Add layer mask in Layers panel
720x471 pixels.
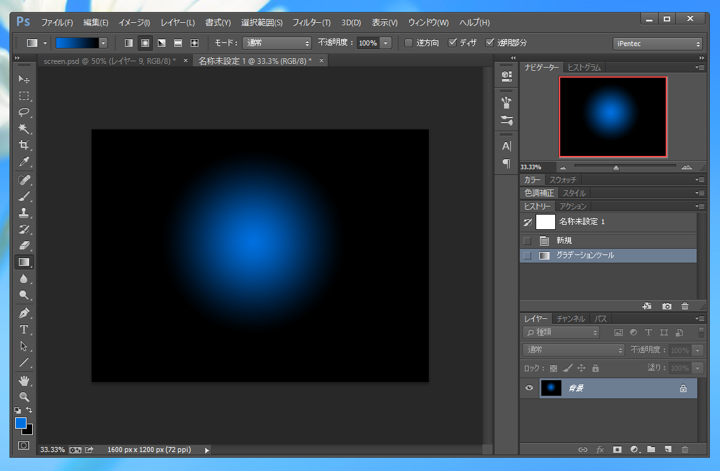click(617, 449)
